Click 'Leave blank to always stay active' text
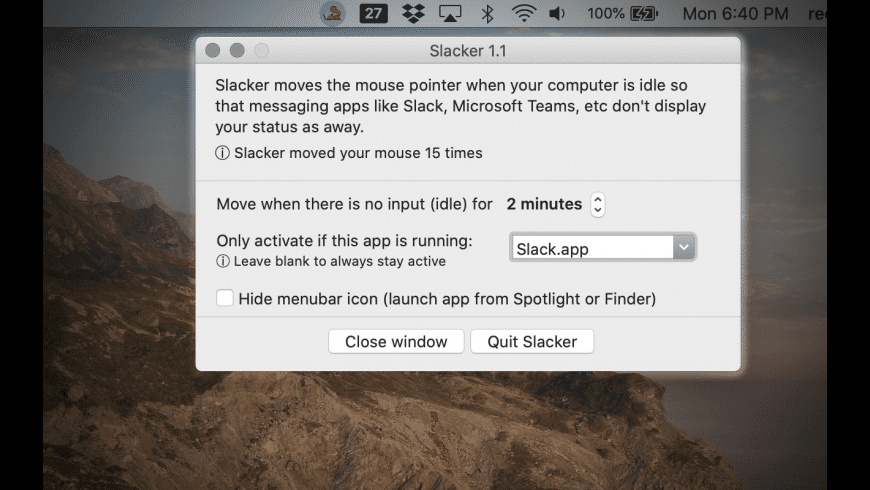This screenshot has height=490, width=870. [340, 261]
